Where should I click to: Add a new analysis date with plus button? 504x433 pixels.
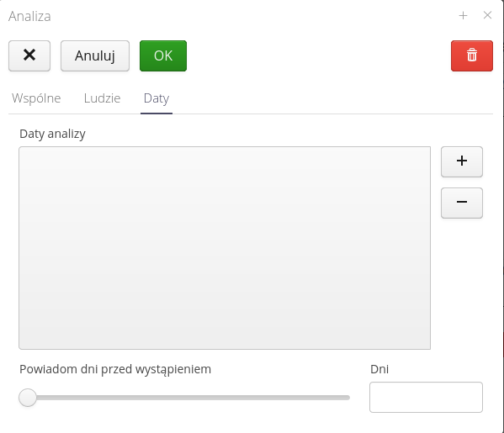[462, 161]
